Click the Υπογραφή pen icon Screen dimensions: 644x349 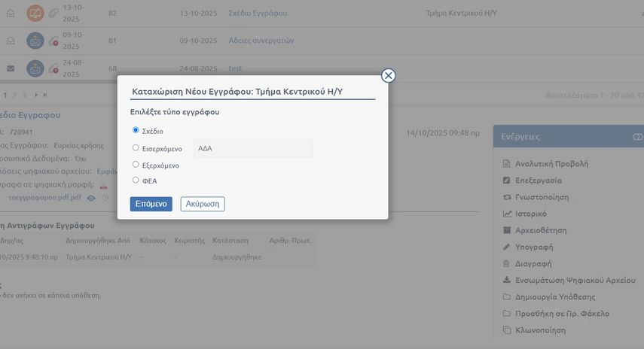[507, 247]
